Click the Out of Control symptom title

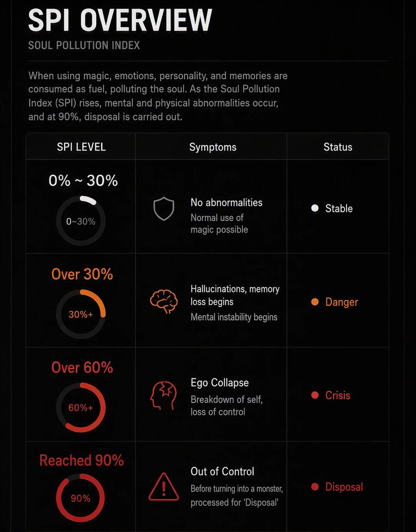pyautogui.click(x=222, y=472)
